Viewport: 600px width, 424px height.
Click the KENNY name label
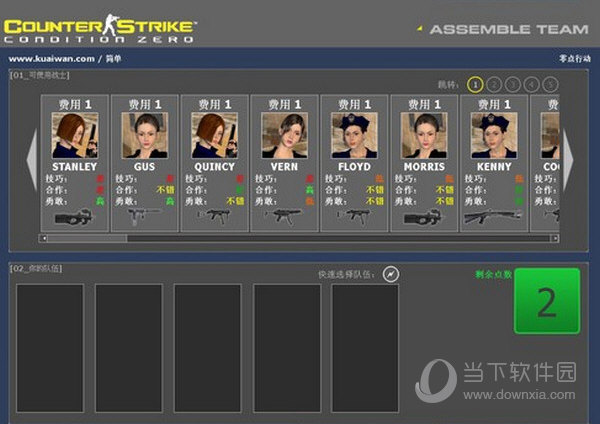pyautogui.click(x=494, y=167)
